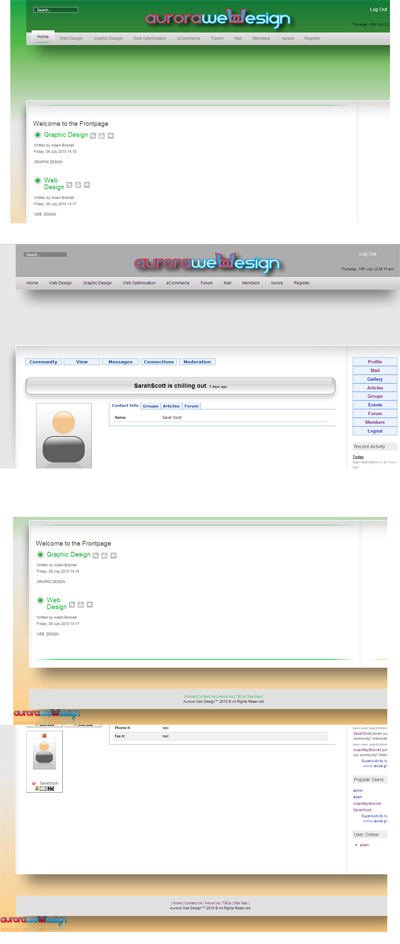Switch to the Forum tab beside Articles tab

coord(191,406)
